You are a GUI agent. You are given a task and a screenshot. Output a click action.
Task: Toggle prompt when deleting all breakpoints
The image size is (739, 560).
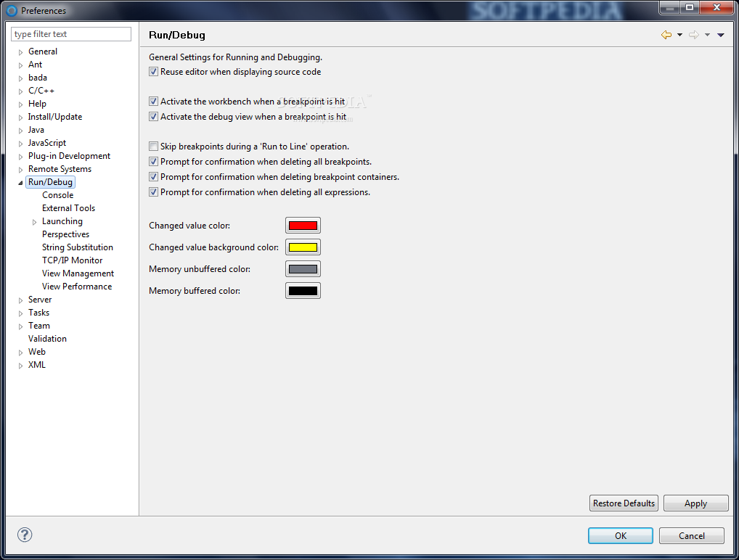(x=153, y=162)
